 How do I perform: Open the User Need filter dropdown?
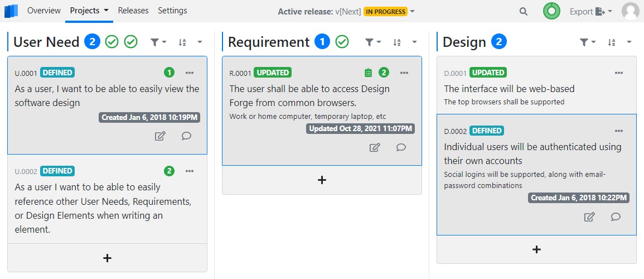[x=158, y=42]
